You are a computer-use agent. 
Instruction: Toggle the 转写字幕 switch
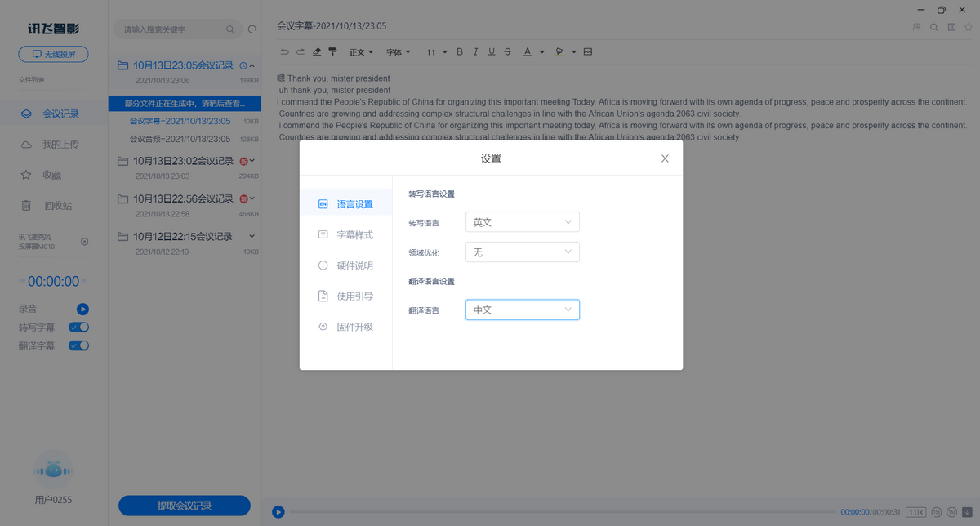pos(79,328)
